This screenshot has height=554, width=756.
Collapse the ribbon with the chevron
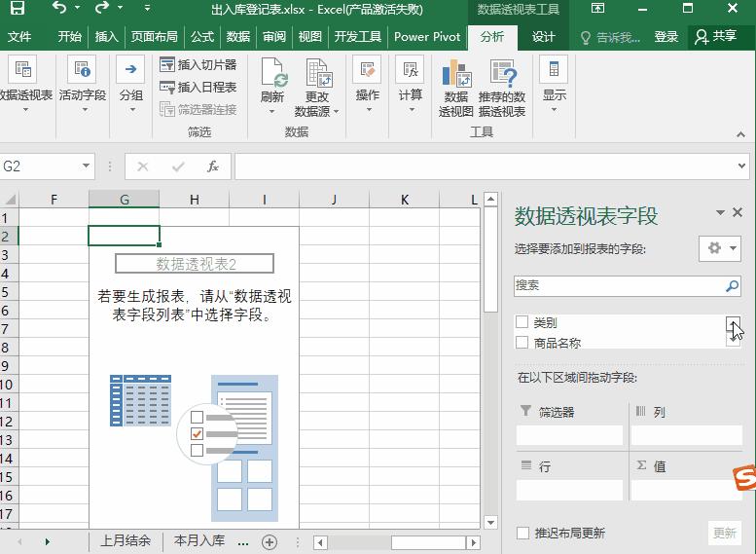click(x=741, y=134)
